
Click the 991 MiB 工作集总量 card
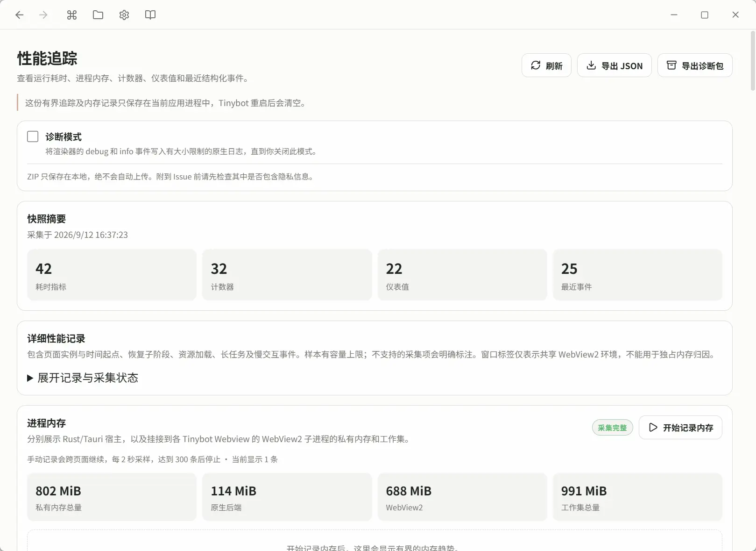[x=637, y=497]
